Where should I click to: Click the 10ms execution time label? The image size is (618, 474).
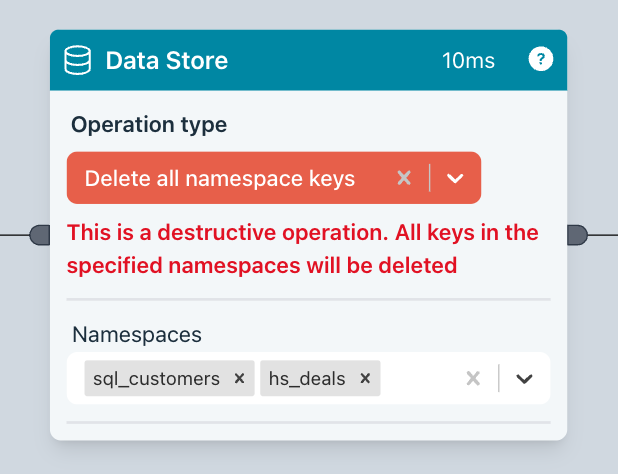(x=468, y=61)
